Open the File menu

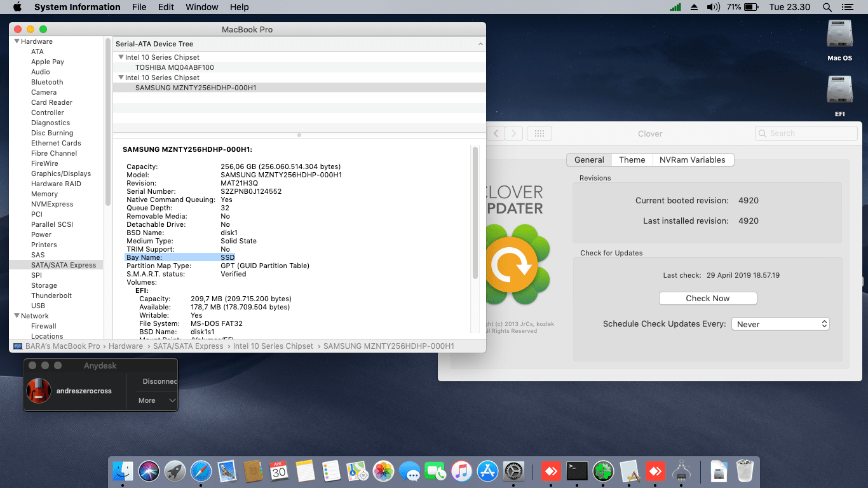click(139, 7)
